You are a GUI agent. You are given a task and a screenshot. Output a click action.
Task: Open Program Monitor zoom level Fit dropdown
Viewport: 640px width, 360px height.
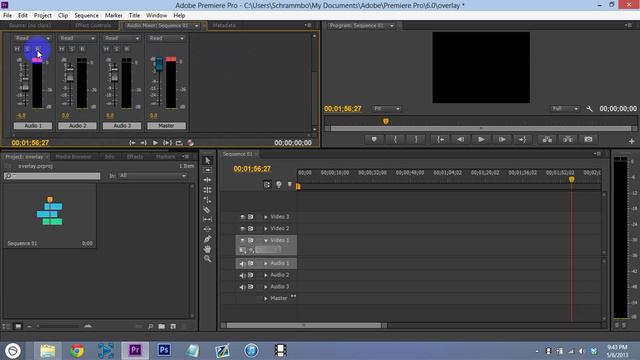386,109
